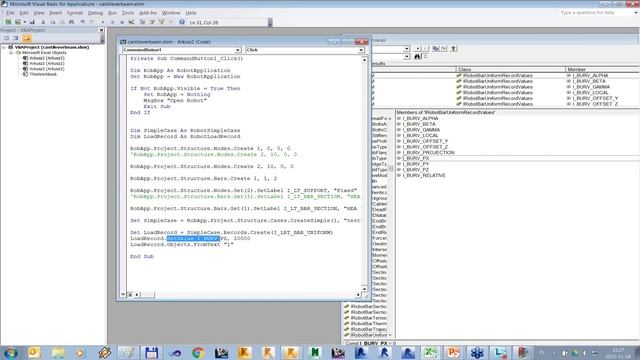Click the code window horizontal scroll right arrow
Screen dimensions: 640x360
click(358, 294)
